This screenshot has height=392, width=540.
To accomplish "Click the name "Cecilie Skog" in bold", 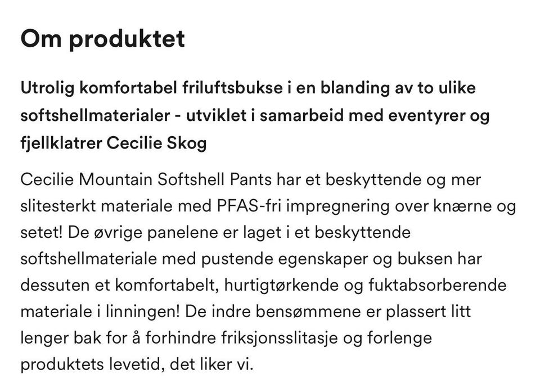I will click(x=156, y=143).
